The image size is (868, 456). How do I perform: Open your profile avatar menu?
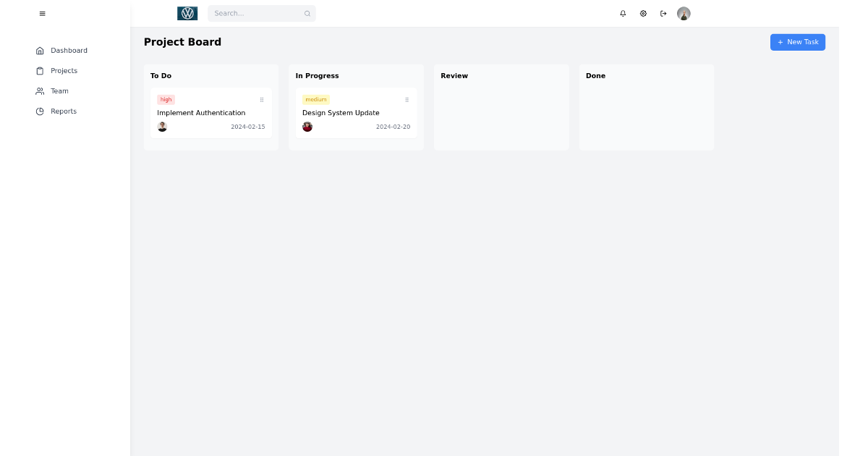pos(684,13)
